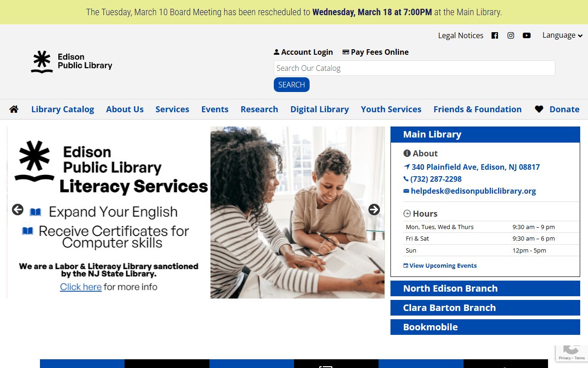This screenshot has width=588, height=368.
Task: Click View Upcoming Events link
Action: (440, 265)
